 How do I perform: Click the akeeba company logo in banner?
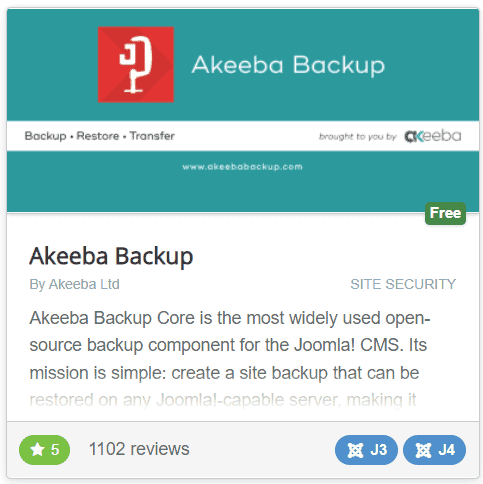(433, 136)
